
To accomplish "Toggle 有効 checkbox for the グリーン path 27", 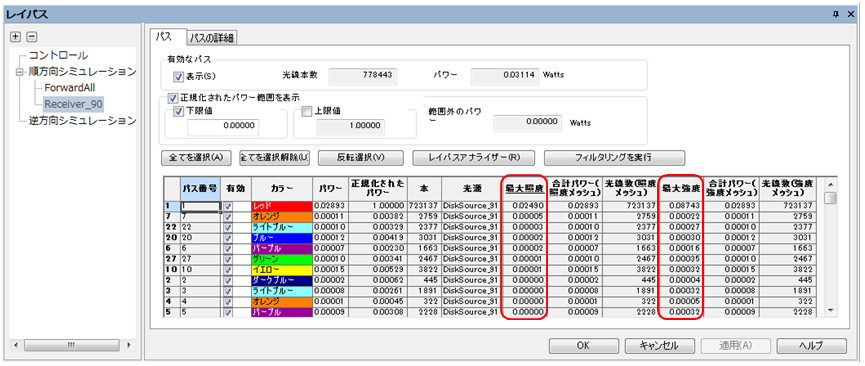I will coord(228,258).
